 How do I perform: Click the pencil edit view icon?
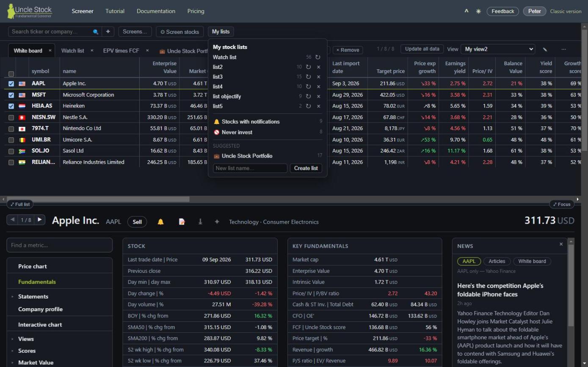coord(545,49)
